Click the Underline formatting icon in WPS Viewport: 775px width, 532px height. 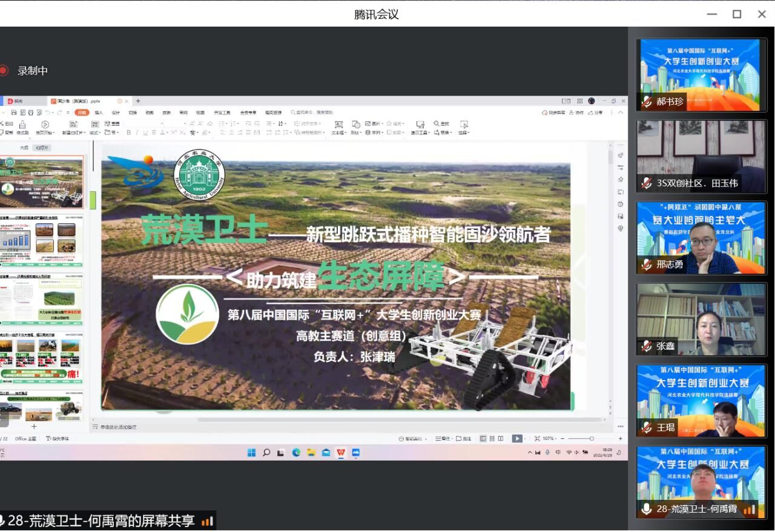pyautogui.click(x=145, y=133)
